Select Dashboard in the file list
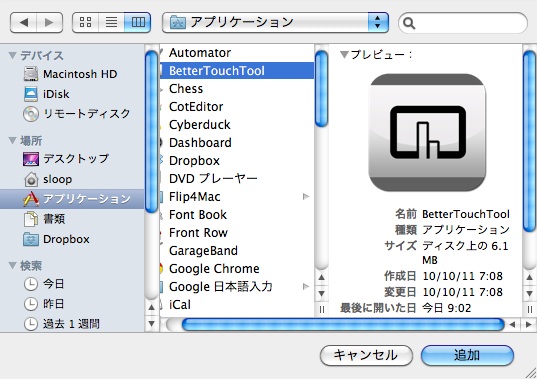 coord(237,142)
